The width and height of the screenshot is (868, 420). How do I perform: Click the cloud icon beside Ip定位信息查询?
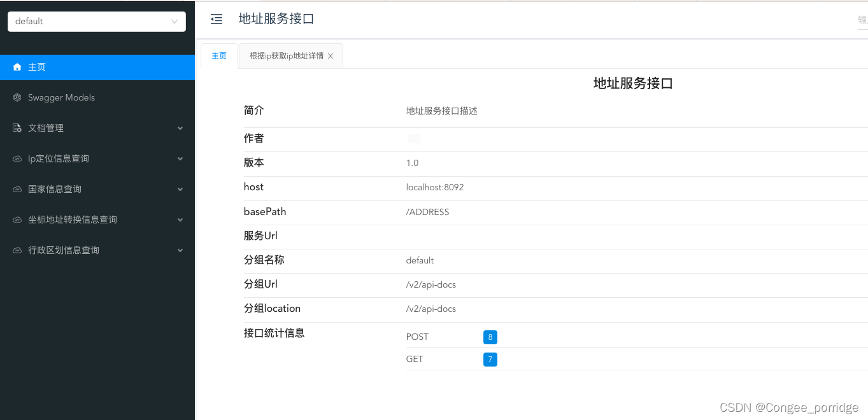(16, 158)
